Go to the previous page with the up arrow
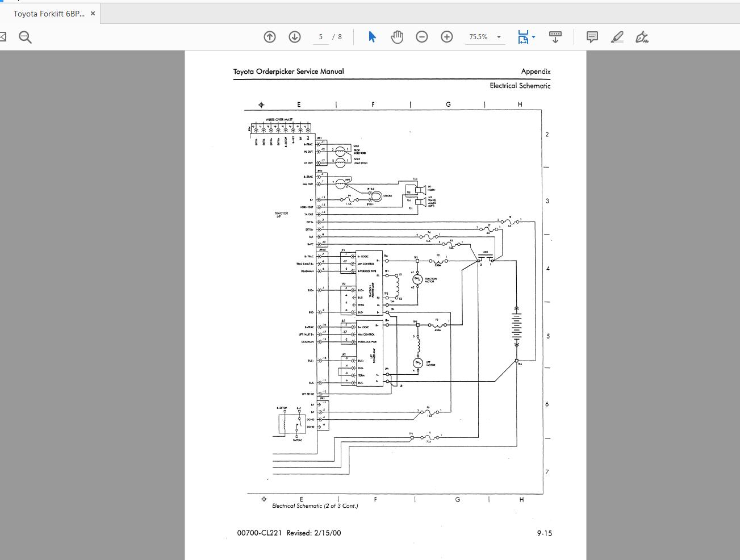The height and width of the screenshot is (560, 740). coord(270,37)
